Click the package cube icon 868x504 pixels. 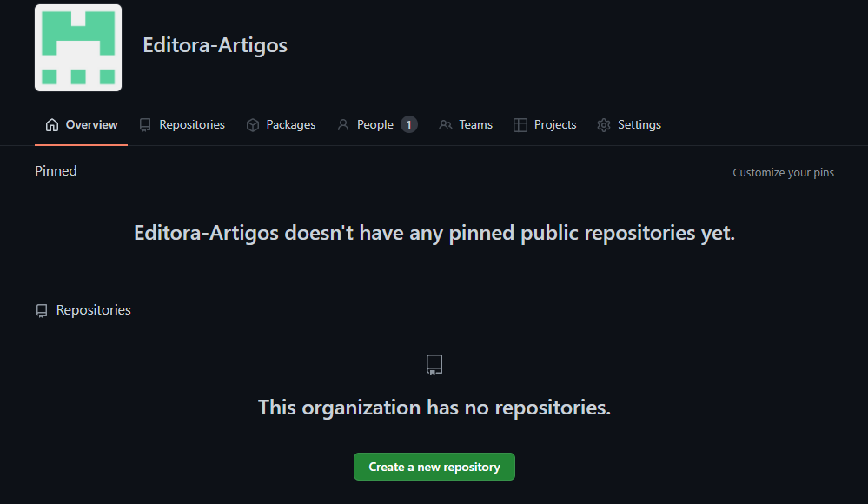coord(253,125)
